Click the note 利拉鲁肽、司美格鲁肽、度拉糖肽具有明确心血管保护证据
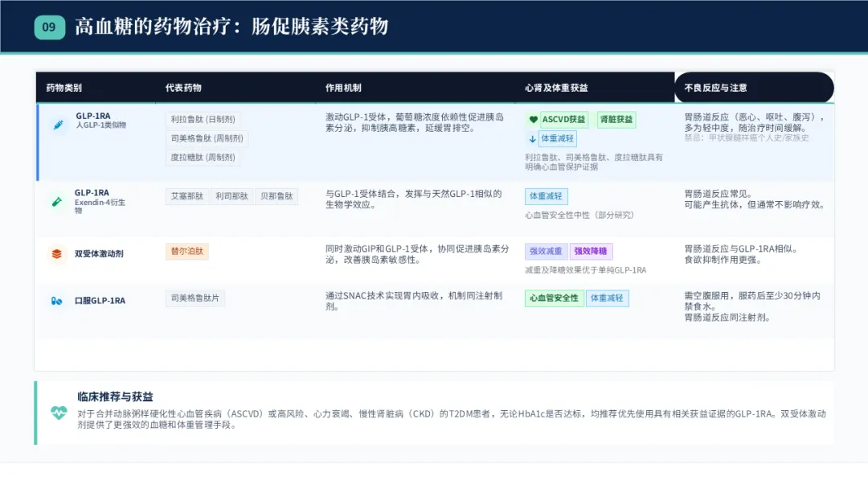868x489 pixels. click(593, 162)
